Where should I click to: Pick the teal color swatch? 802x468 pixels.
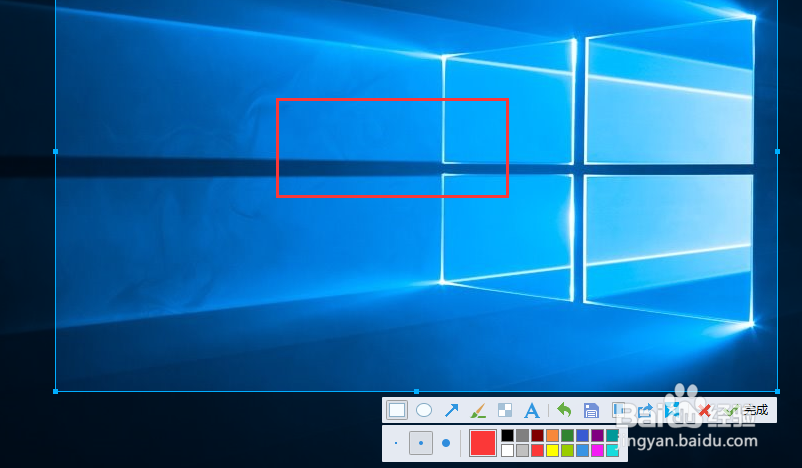(613, 435)
